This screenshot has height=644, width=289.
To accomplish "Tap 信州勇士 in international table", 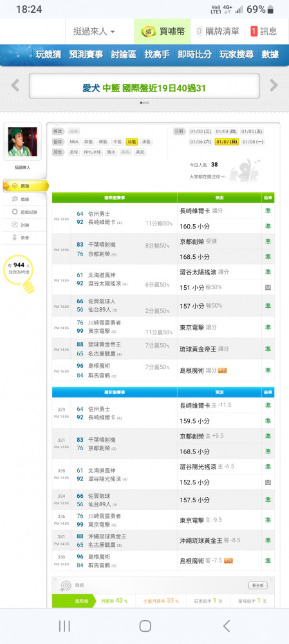I will (x=99, y=214).
